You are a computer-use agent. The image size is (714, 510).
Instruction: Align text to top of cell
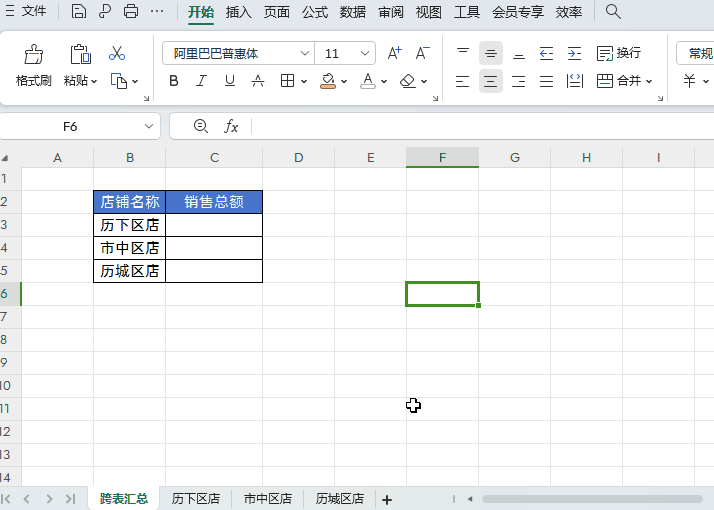point(463,53)
